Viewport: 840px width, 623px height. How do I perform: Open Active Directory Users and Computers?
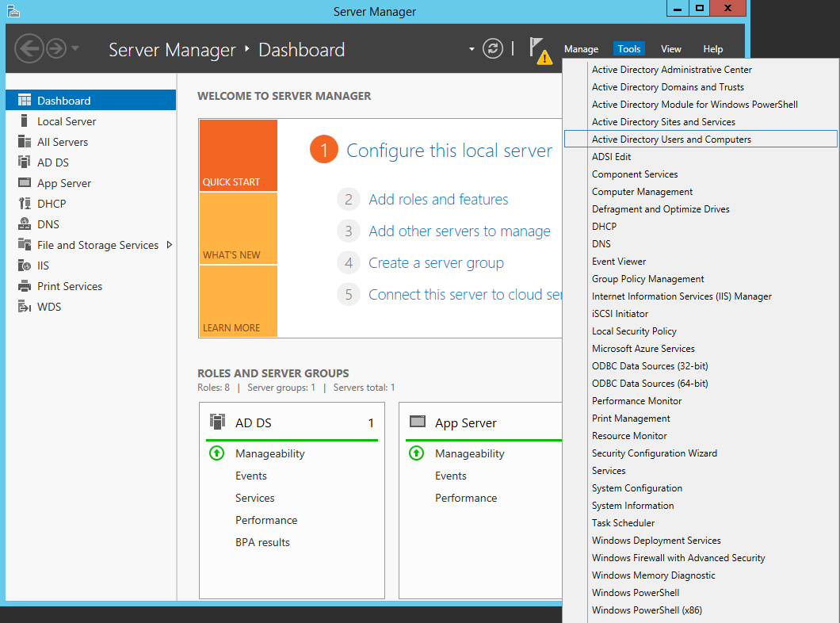click(x=701, y=139)
